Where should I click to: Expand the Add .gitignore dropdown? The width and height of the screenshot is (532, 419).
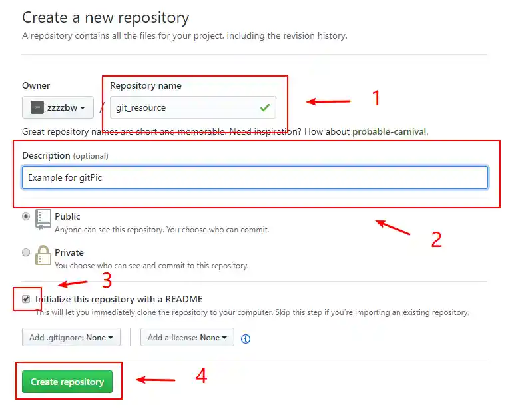point(71,338)
